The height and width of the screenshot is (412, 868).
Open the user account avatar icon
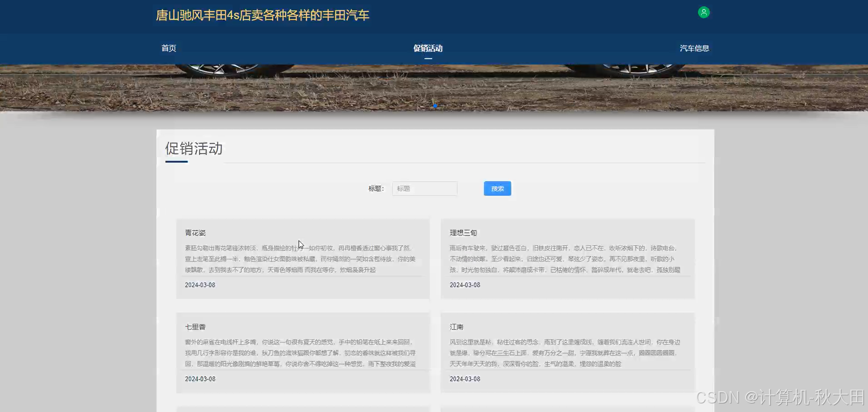coord(704,12)
